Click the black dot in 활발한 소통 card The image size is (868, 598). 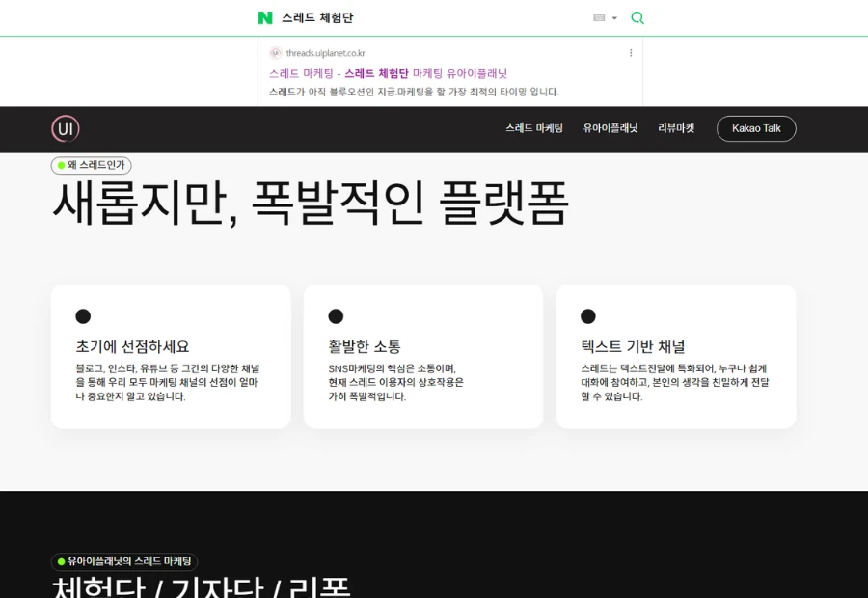click(x=336, y=316)
